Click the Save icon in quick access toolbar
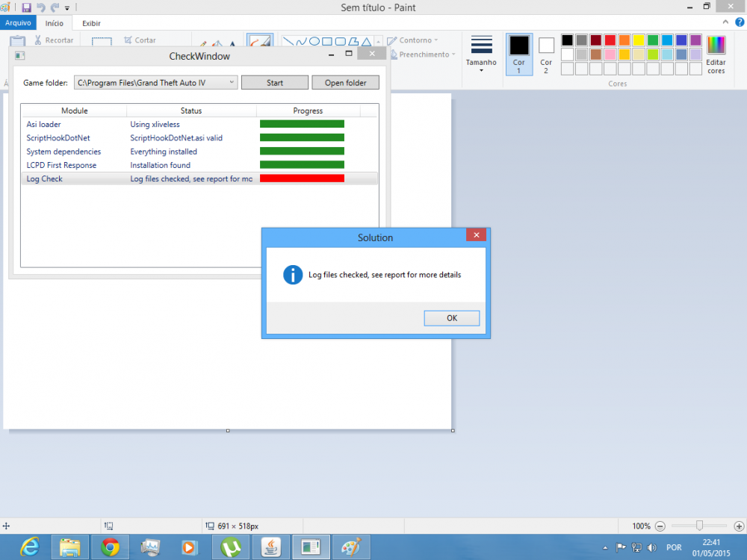Viewport: 747px width, 560px height. click(x=26, y=7)
